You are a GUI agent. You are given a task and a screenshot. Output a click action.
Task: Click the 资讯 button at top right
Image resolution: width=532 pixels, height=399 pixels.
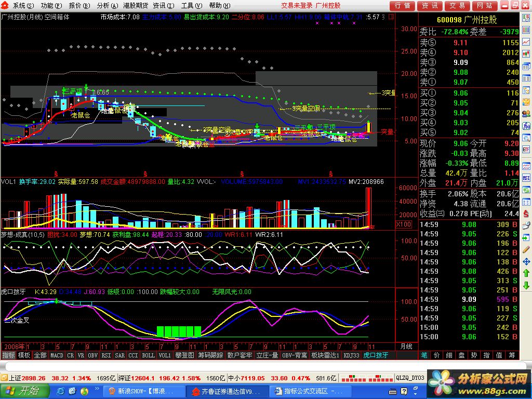pos(430,5)
